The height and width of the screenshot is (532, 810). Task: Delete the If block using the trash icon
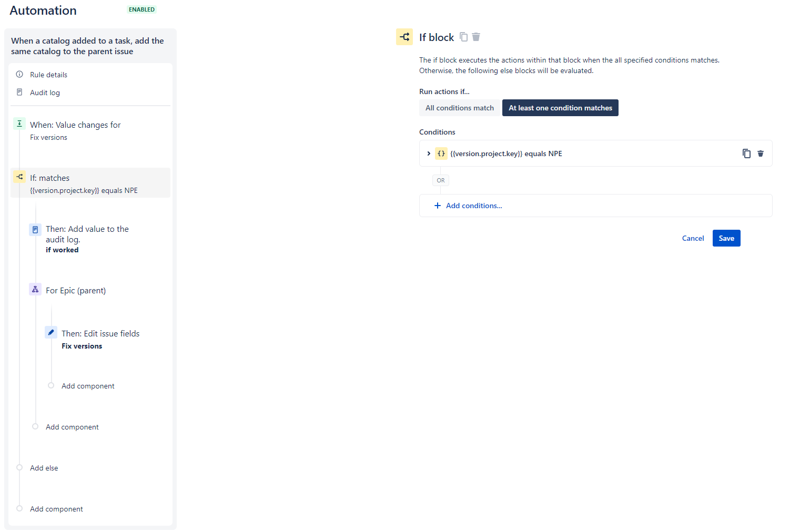click(476, 37)
